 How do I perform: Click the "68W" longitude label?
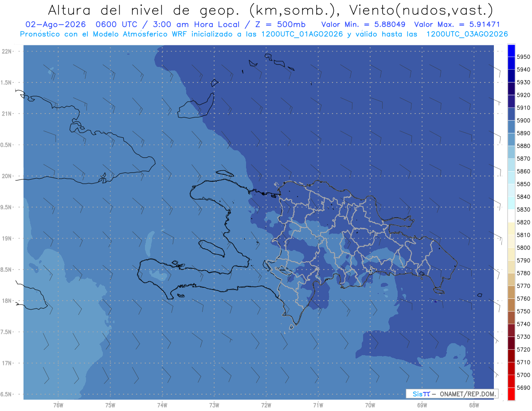click(474, 405)
